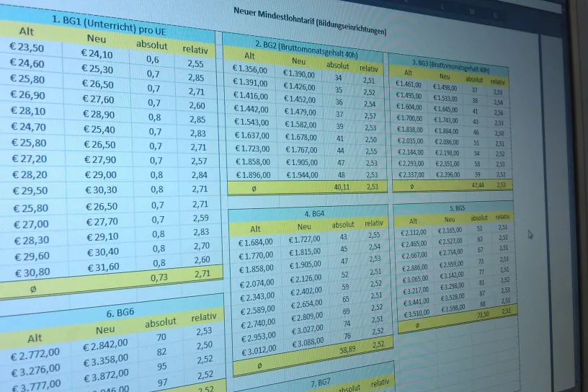Click the BG3 cell "€ 1.461,00"
The width and height of the screenshot is (588, 392).
coord(409,84)
